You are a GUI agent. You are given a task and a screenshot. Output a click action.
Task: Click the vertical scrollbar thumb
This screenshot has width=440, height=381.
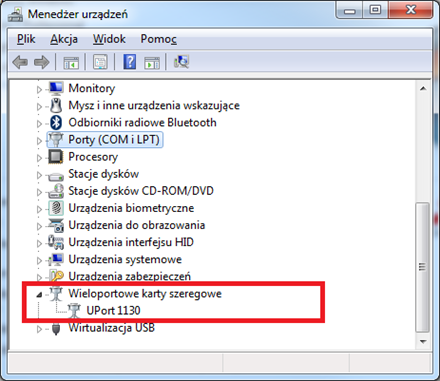coord(423,267)
